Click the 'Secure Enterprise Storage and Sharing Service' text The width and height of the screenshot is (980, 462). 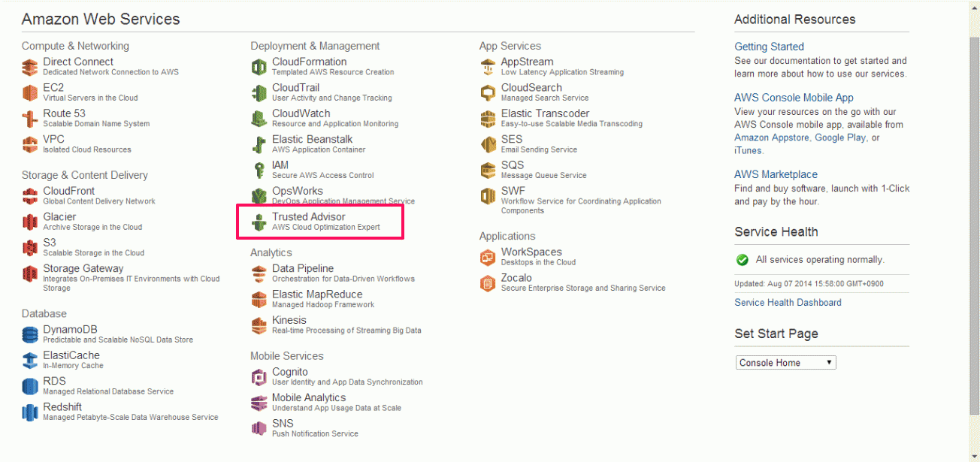click(583, 288)
